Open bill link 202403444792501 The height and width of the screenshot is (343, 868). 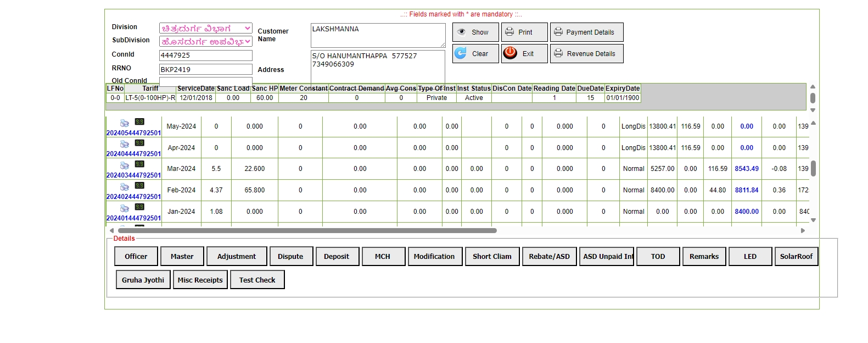pyautogui.click(x=133, y=175)
